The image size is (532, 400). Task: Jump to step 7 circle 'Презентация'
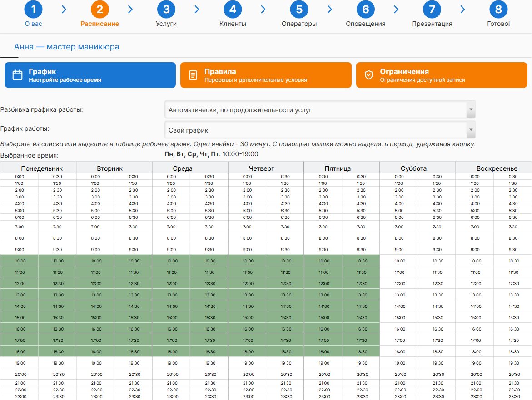(432, 9)
